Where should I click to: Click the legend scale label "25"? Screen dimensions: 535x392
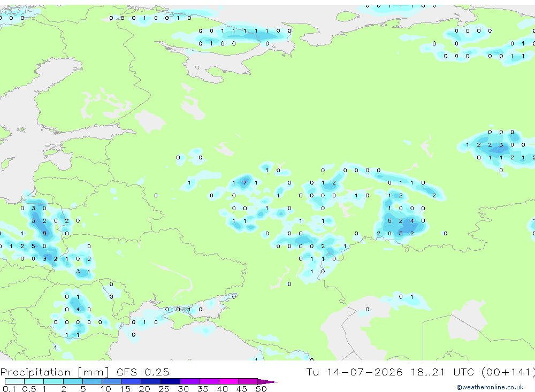pyautogui.click(x=164, y=389)
